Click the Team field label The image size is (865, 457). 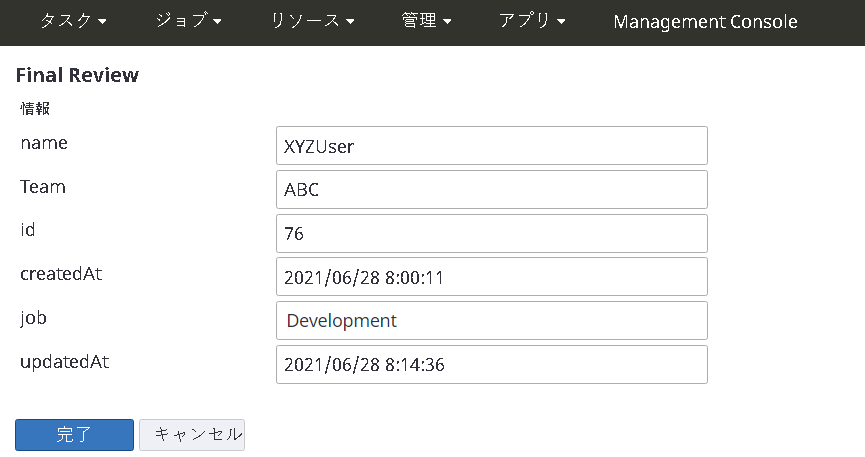(42, 186)
